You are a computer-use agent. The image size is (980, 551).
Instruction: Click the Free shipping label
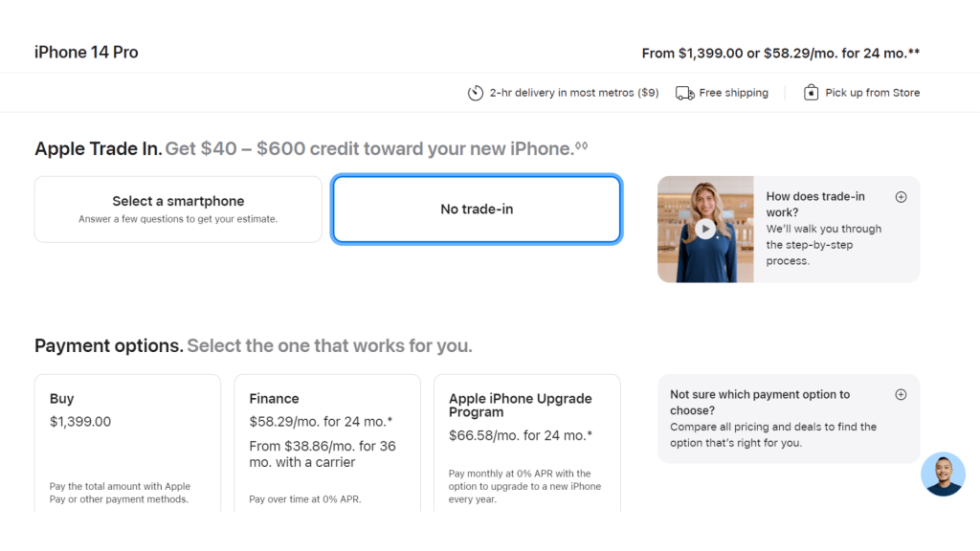click(733, 93)
